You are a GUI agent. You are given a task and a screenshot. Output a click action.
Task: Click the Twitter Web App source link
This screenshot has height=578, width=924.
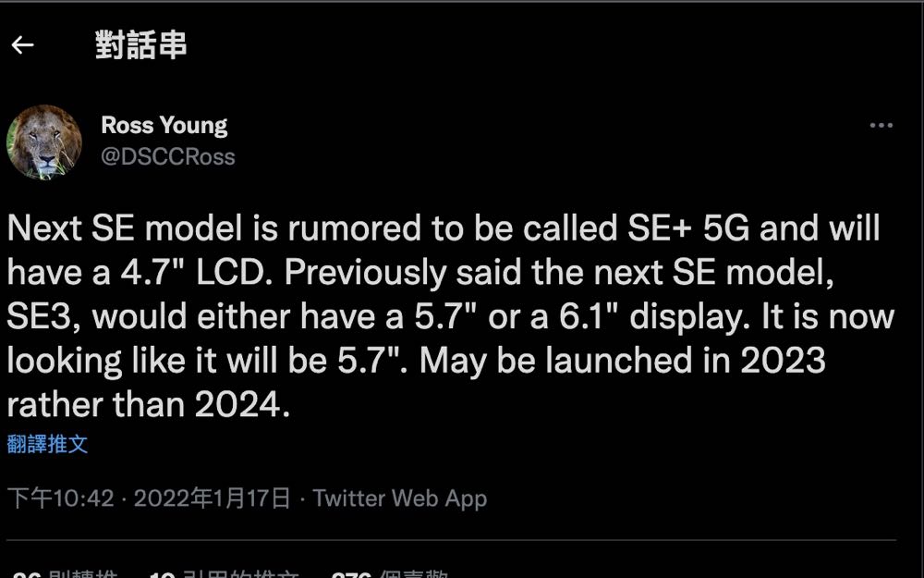click(399, 498)
